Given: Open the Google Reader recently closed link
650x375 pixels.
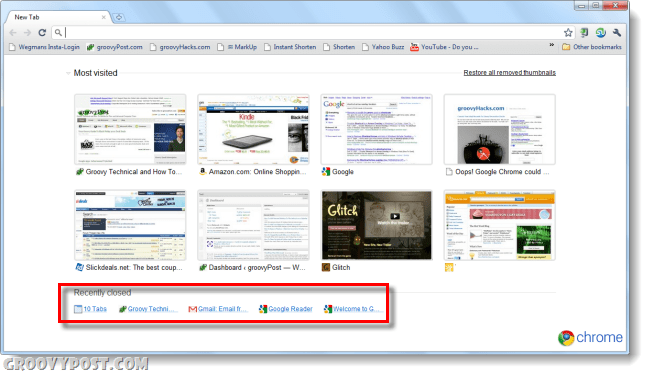Looking at the screenshot, I should click(286, 309).
